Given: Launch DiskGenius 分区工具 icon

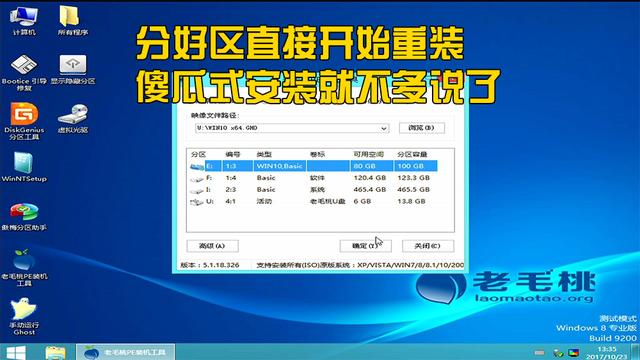Looking at the screenshot, I should click(x=24, y=121).
